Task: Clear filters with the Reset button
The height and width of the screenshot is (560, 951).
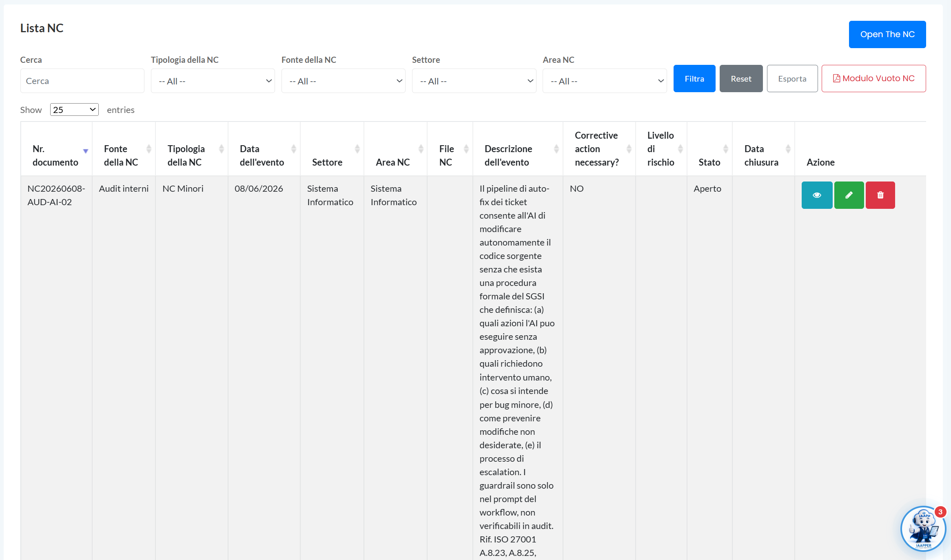Action: coord(741,78)
